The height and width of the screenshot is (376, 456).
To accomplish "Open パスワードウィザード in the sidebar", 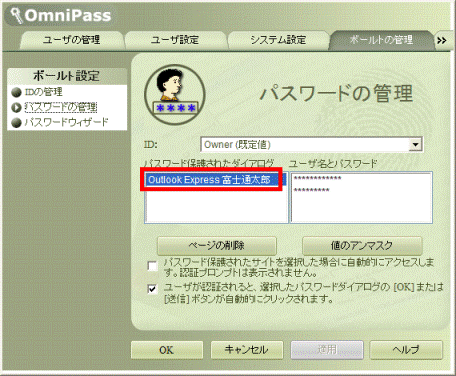I will point(66,122).
